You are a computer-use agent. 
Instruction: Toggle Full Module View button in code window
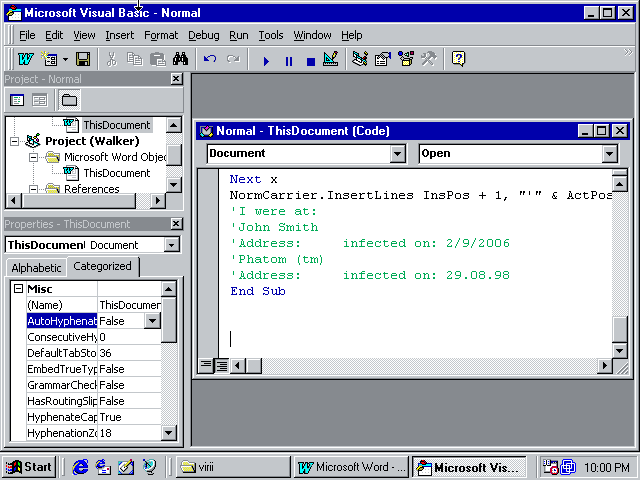221,365
